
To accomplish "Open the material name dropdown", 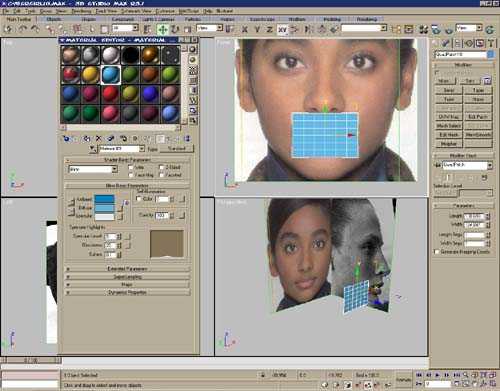I will tap(142, 149).
